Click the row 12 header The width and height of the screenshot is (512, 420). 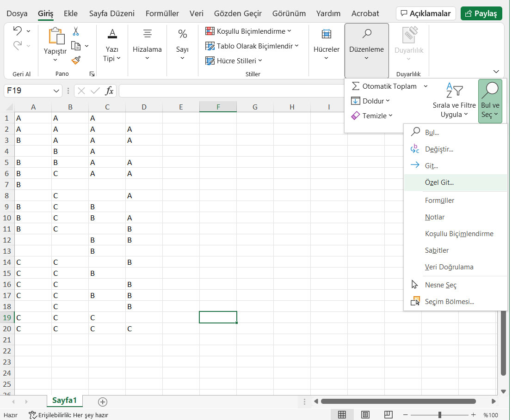click(x=7, y=240)
